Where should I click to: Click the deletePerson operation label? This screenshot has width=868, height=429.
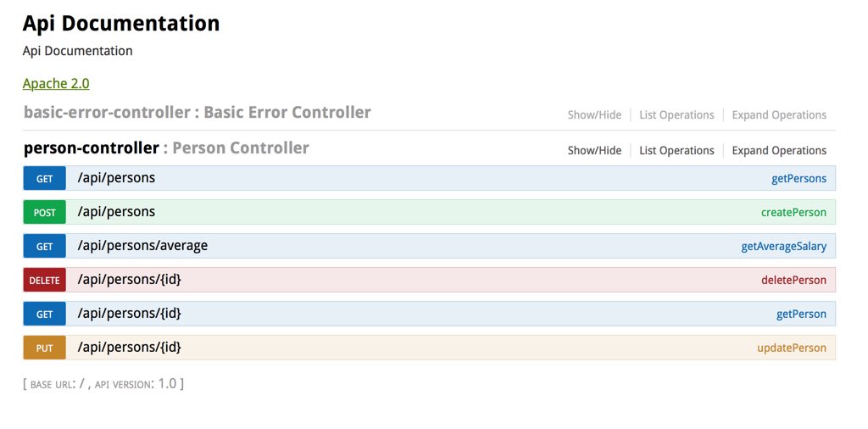coord(793,281)
